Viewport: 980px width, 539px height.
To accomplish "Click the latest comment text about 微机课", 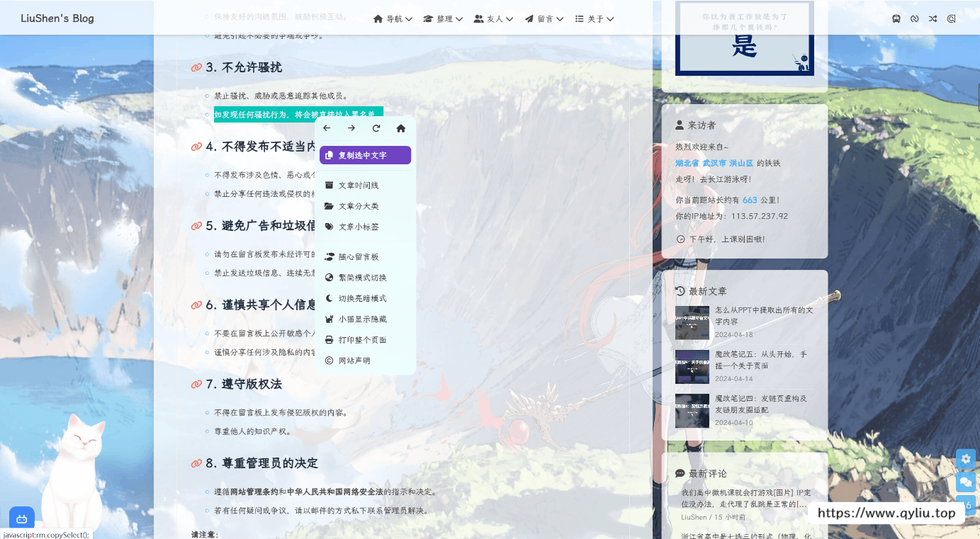I will point(746,498).
